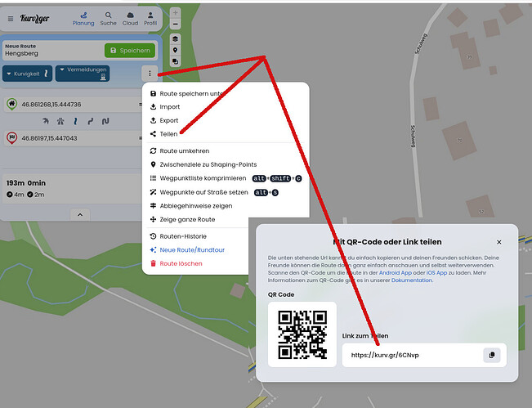Copy the share link with copy icon
The height and width of the screenshot is (408, 532).
[491, 355]
